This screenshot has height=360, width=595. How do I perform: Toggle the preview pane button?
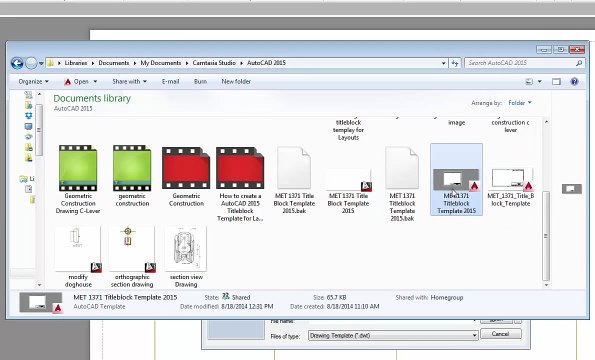point(556,82)
